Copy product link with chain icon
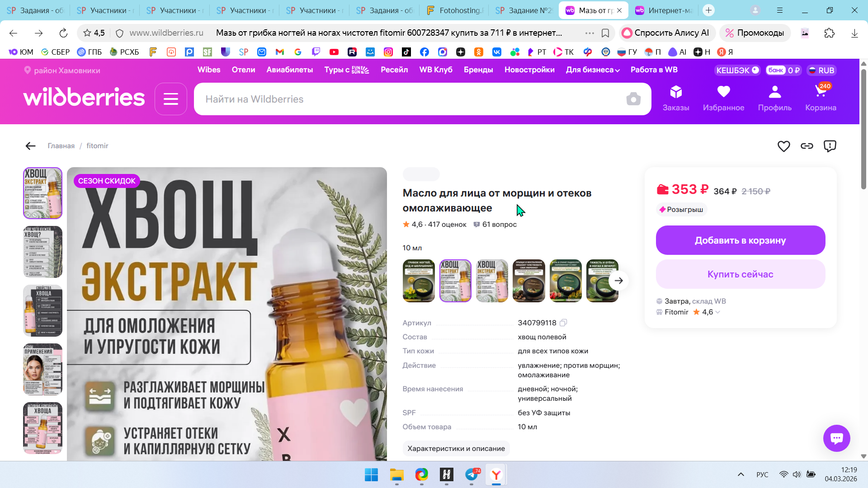The image size is (868, 488). (x=807, y=146)
